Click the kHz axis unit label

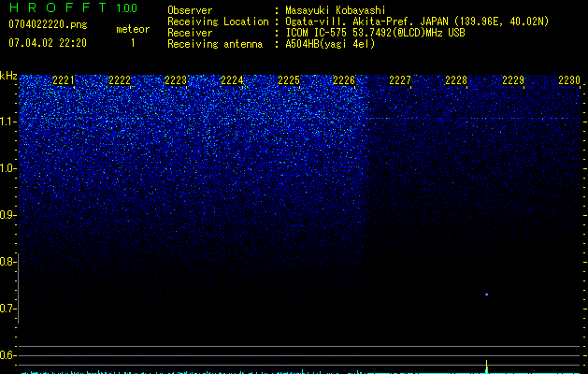8,76
